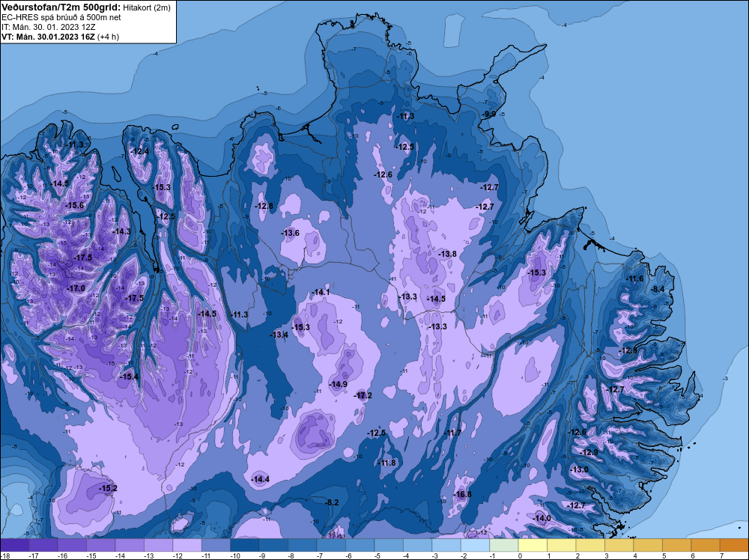Click the -12.8 temperature value on the map
The width and height of the screenshot is (749, 560).
tap(264, 206)
